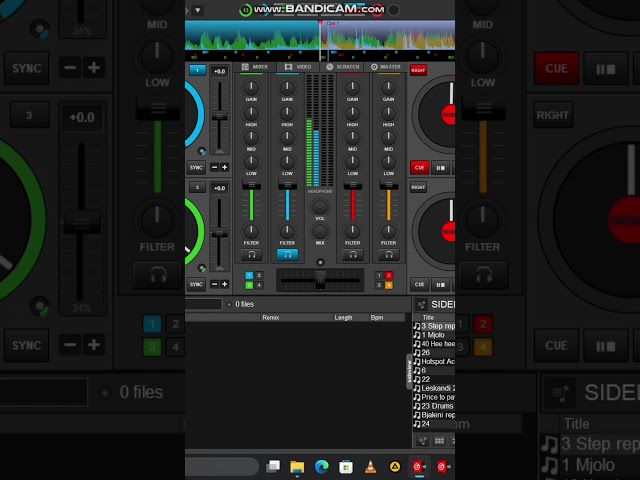Click the crossfader center dot button
This screenshot has height=480, width=640.
coord(320,262)
